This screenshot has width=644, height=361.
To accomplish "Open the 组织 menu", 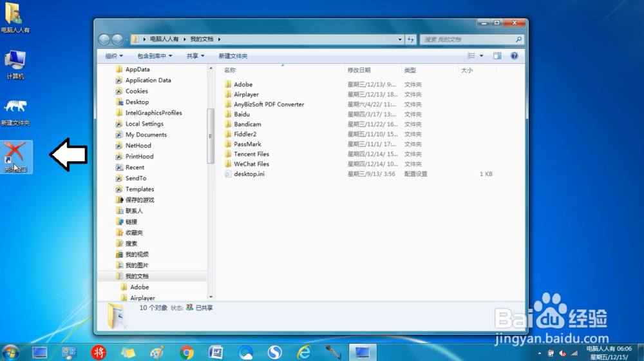I will (x=114, y=56).
